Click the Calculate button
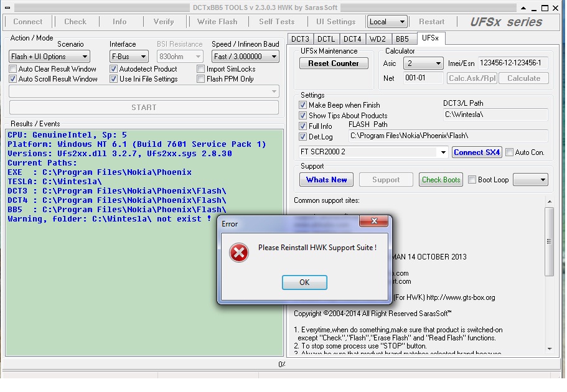The image size is (567, 392). tap(523, 78)
